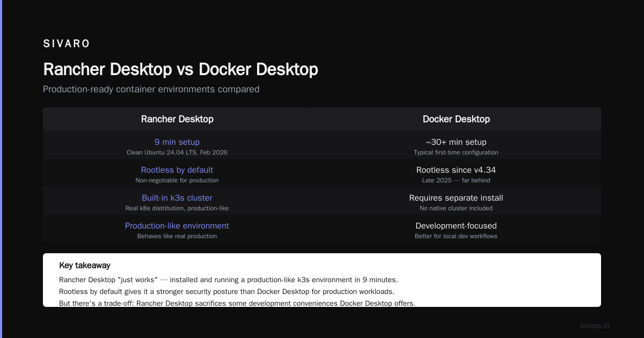Click the 'Rancher Desktop' column header
Screen dimensions: 644x338
click(177, 119)
